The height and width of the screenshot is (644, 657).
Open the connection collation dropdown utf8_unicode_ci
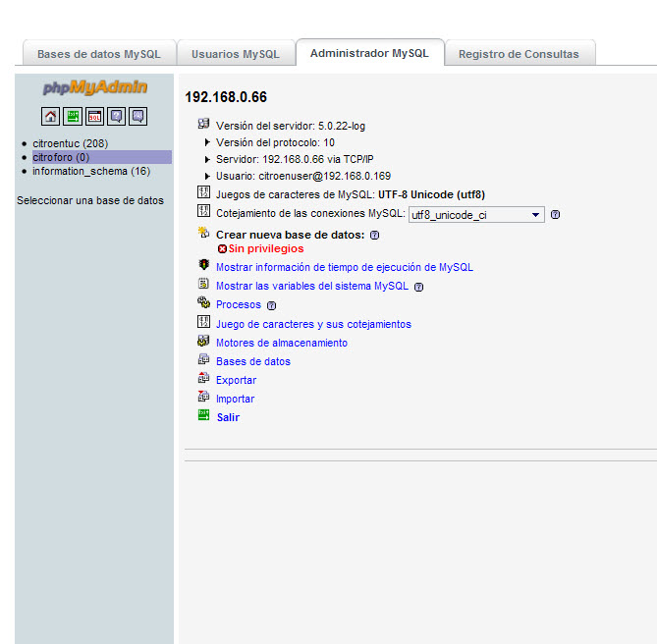coord(476,214)
